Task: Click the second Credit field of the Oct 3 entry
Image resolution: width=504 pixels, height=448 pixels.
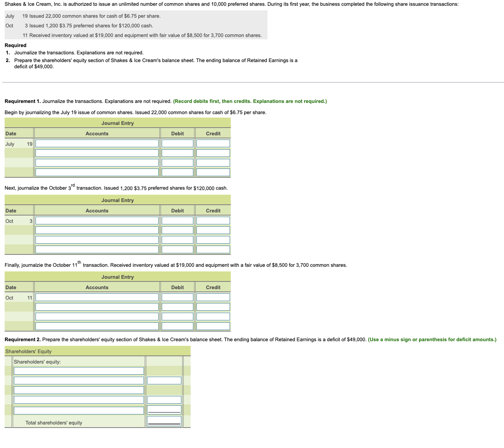Action: click(213, 230)
